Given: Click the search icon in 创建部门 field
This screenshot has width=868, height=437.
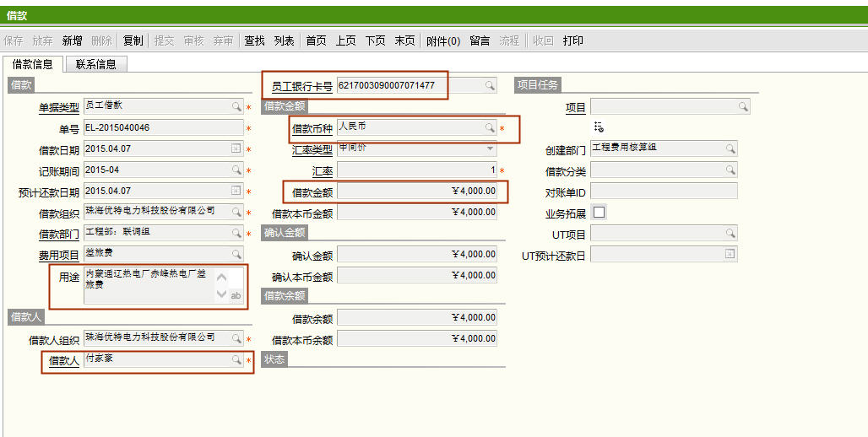Looking at the screenshot, I should click(730, 148).
